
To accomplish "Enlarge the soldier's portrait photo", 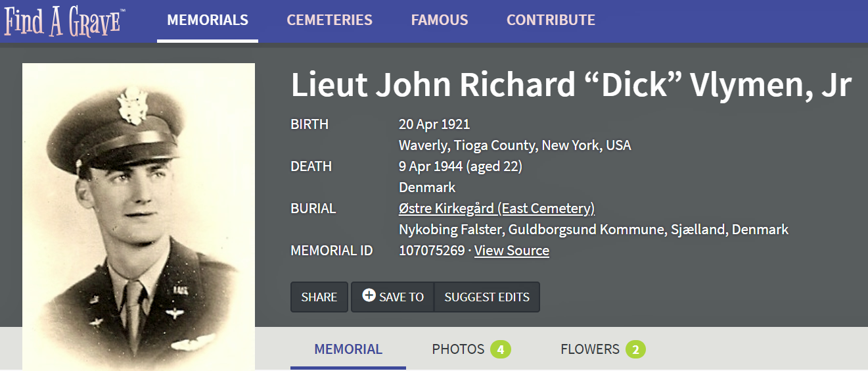I will click(x=139, y=216).
